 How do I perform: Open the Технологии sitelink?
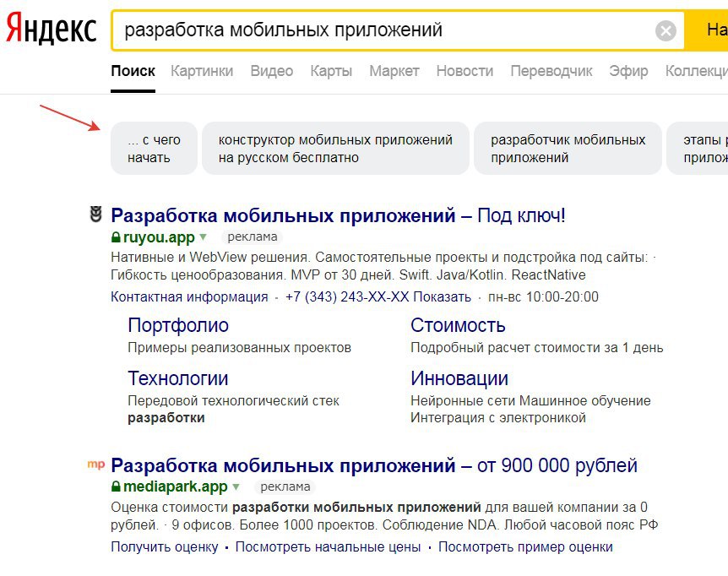178,378
